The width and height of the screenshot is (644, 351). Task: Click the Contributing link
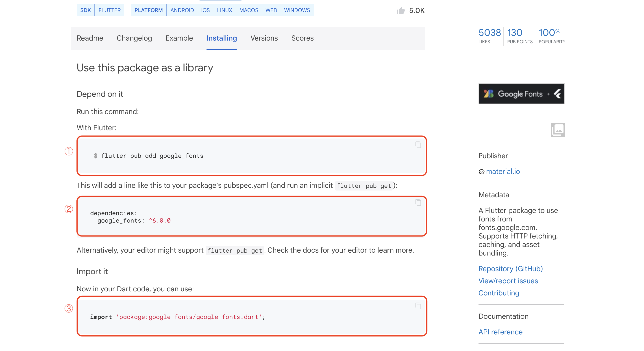click(x=498, y=293)
